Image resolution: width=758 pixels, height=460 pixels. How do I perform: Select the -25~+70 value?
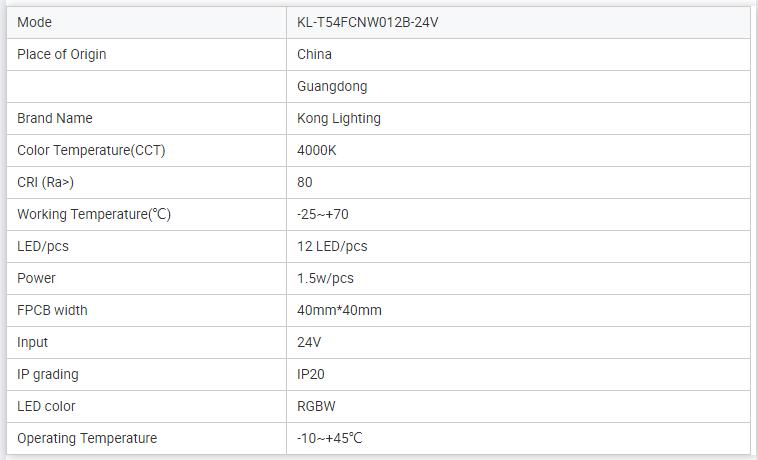(x=322, y=214)
